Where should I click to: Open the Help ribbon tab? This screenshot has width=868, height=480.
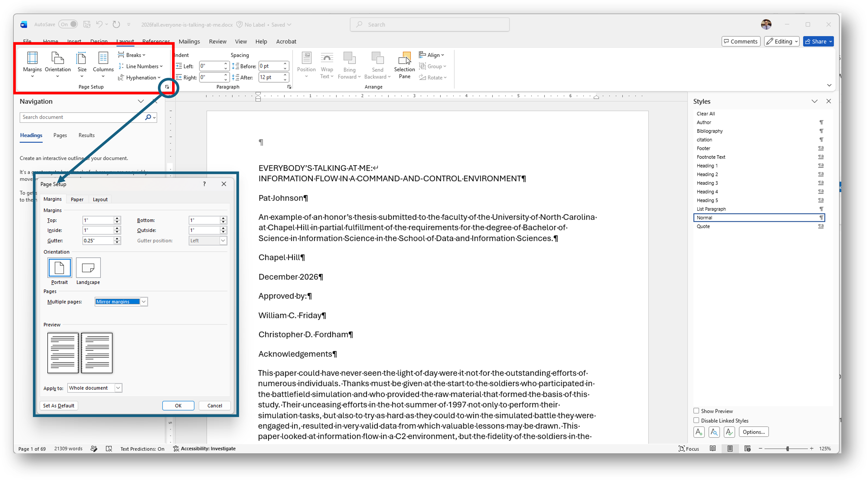coord(261,41)
